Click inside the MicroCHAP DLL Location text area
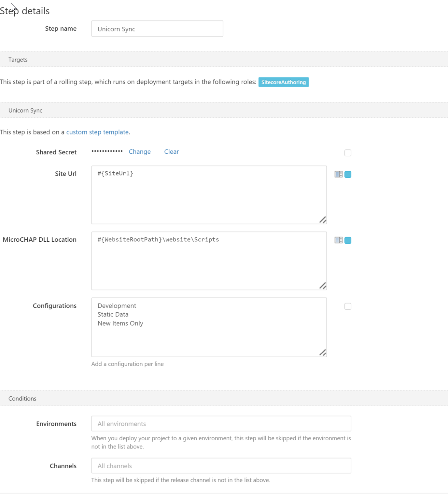 pyautogui.click(x=209, y=261)
